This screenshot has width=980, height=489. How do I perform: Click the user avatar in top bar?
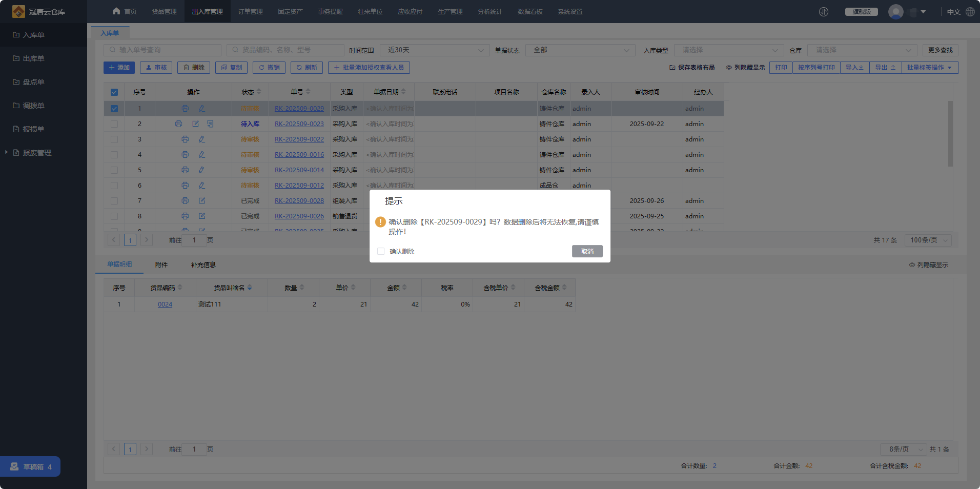pos(896,12)
